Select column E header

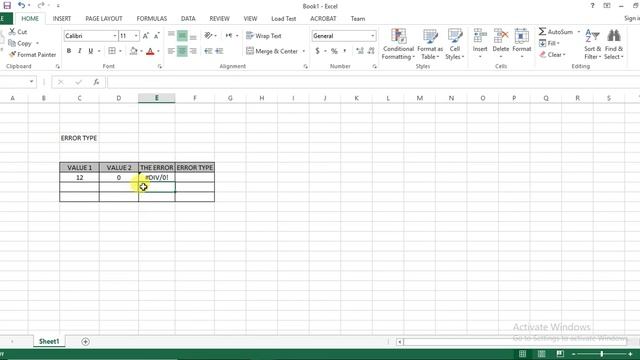point(157,98)
